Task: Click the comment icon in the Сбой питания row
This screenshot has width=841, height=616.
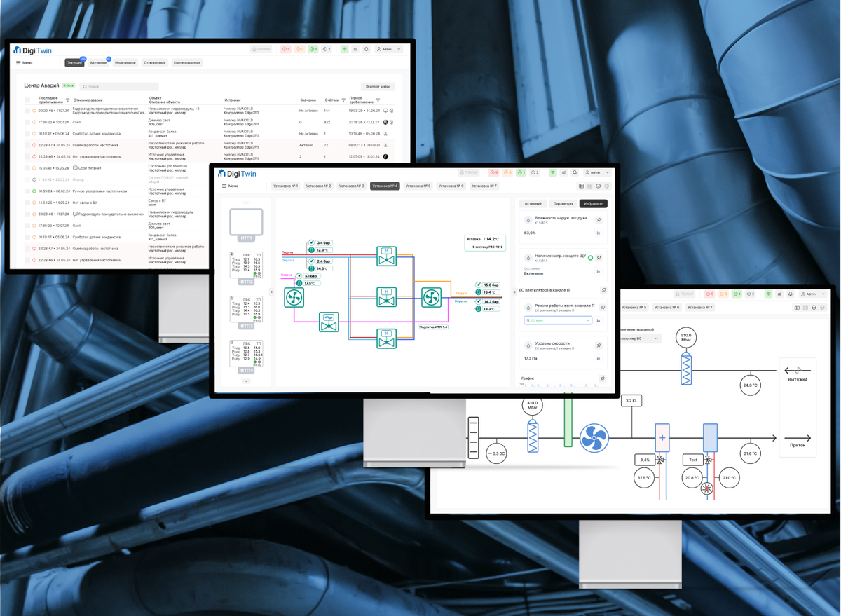Action: click(75, 168)
